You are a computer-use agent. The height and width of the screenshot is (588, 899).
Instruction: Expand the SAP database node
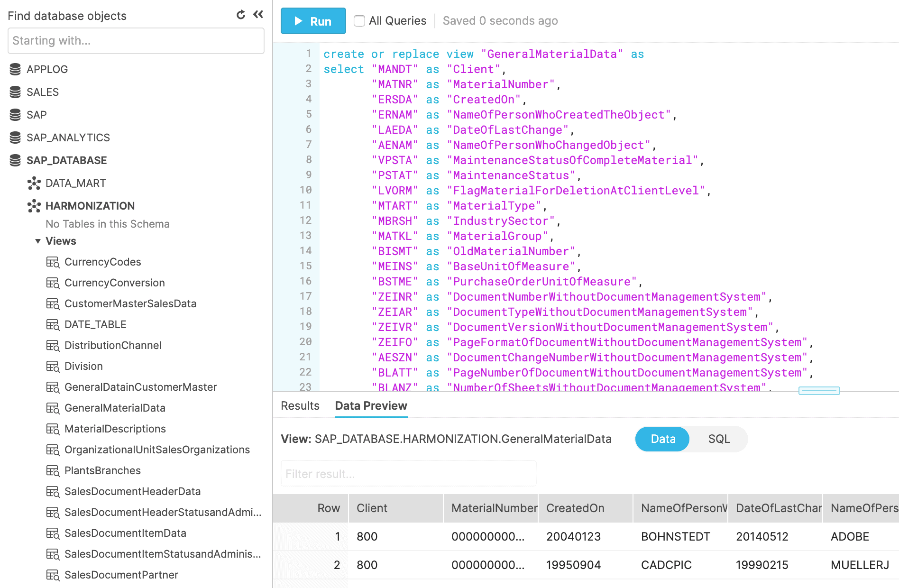37,115
